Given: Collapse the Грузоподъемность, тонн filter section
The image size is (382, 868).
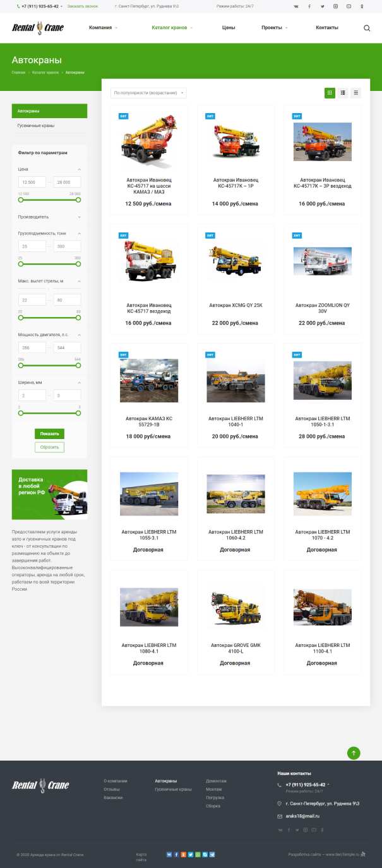Looking at the screenshot, I should coord(79,233).
